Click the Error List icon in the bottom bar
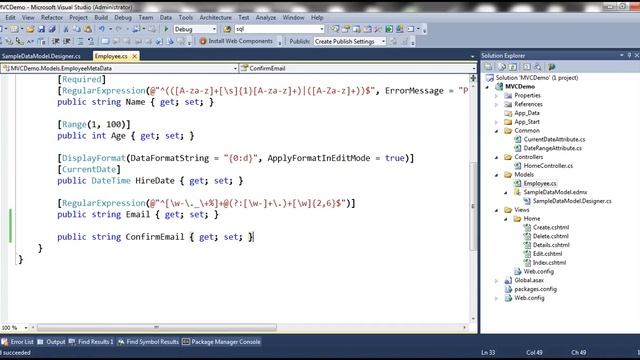The image size is (640, 360). (x=5, y=342)
